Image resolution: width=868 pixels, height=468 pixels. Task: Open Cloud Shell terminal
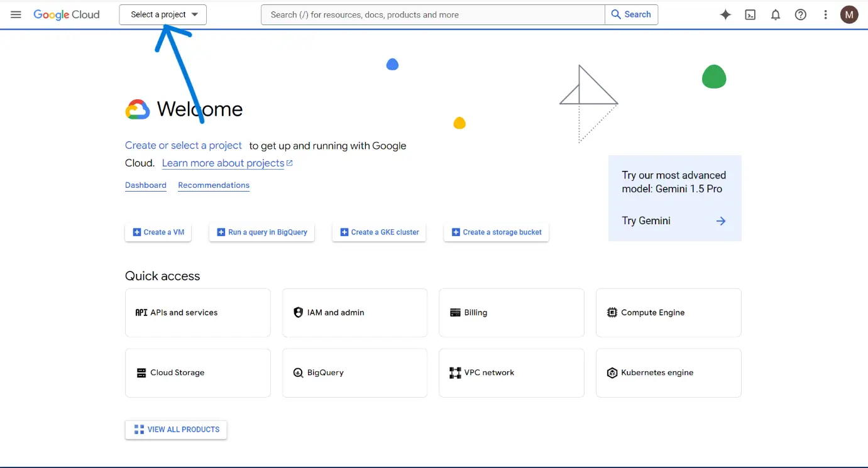pyautogui.click(x=750, y=14)
